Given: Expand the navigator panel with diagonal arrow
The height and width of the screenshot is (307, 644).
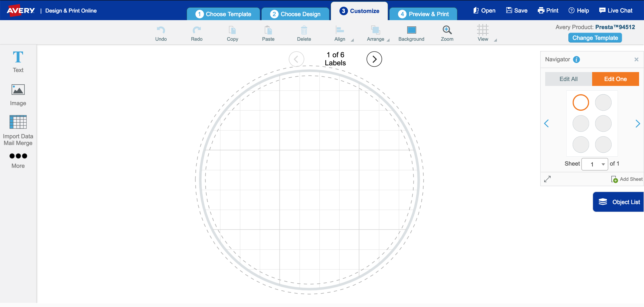Looking at the screenshot, I should click(547, 179).
